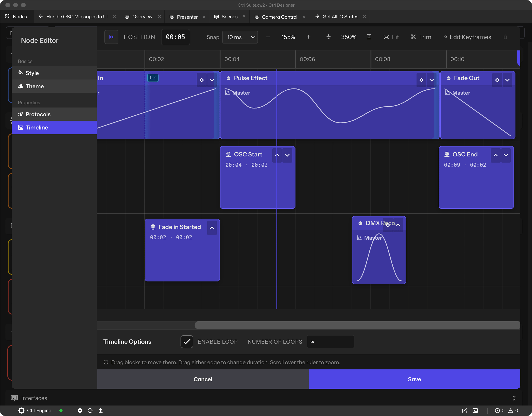The image size is (532, 416).
Task: Select Timeline properties section
Action: pyautogui.click(x=54, y=127)
